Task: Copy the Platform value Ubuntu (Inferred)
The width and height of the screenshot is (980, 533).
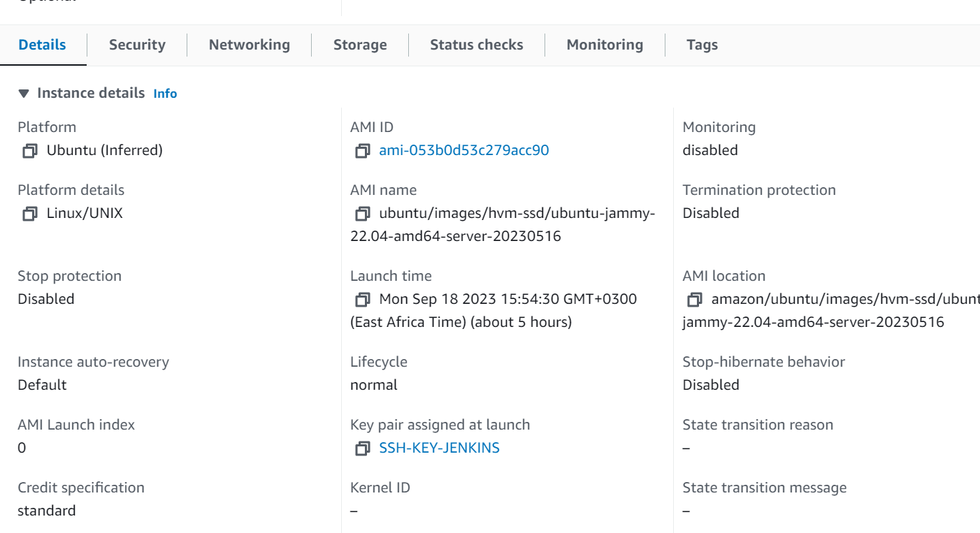Action: 29,151
